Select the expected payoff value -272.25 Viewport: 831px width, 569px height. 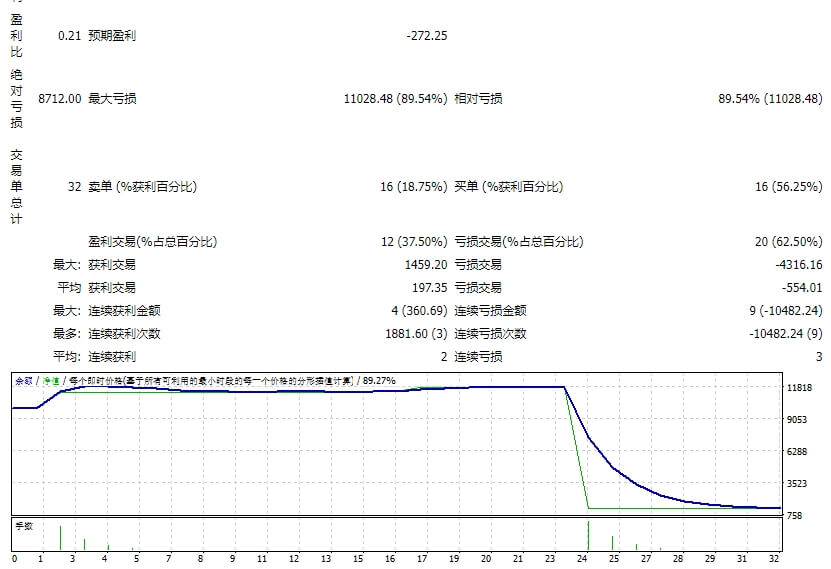coord(427,35)
